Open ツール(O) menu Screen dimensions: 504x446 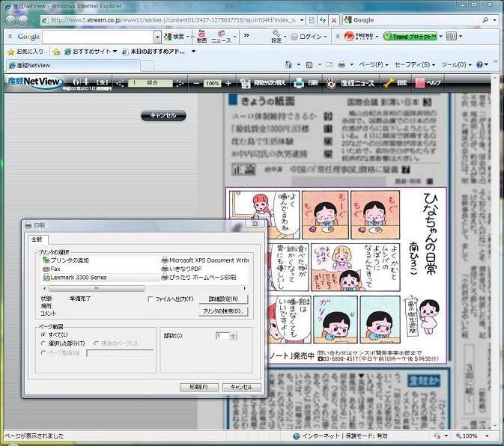pos(456,64)
